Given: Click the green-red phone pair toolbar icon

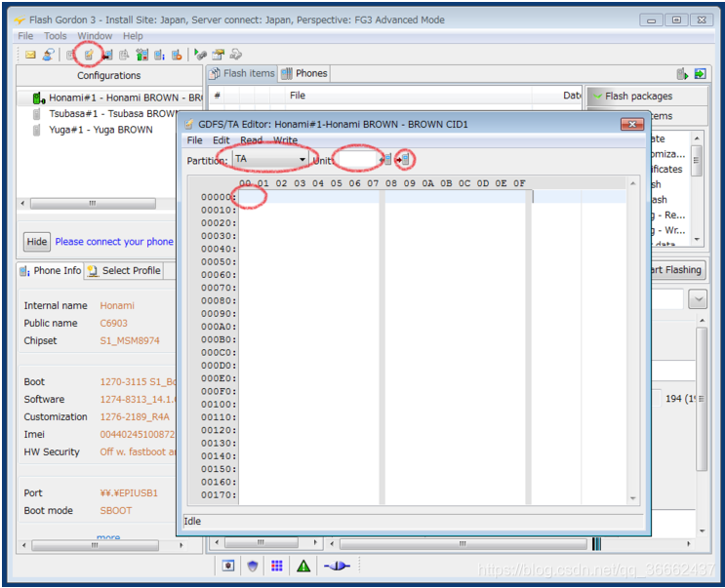Looking at the screenshot, I should pyautogui.click(x=141, y=55).
